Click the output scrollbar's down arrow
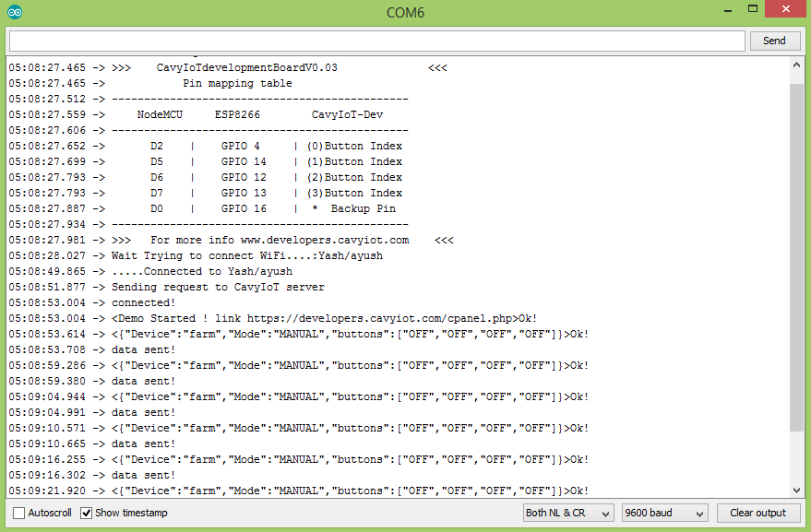811x532 pixels. (x=796, y=491)
